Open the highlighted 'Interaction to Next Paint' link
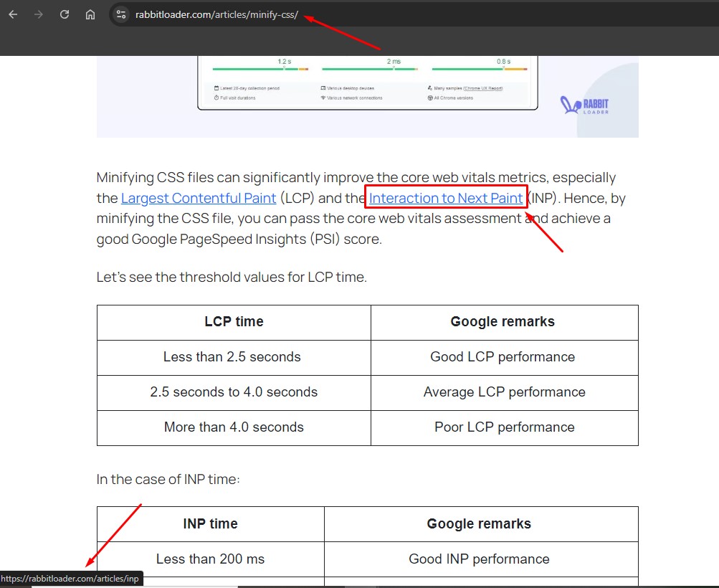 445,198
